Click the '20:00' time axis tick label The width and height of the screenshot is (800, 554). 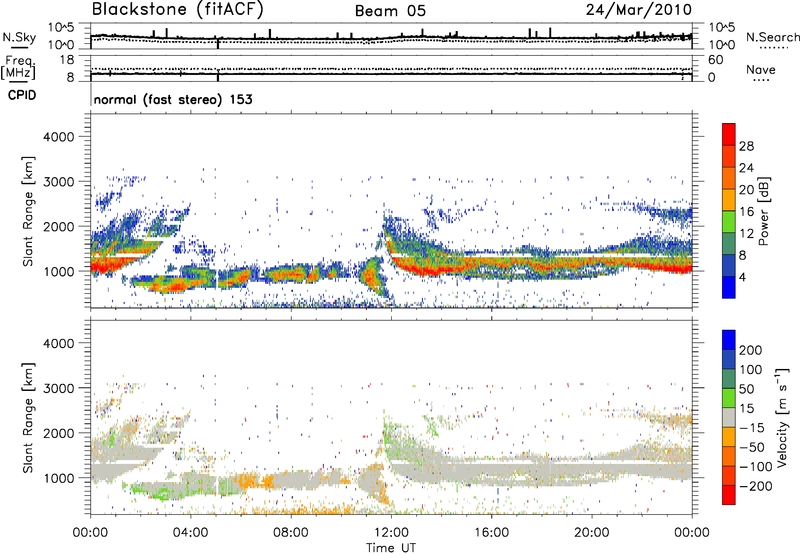(591, 533)
